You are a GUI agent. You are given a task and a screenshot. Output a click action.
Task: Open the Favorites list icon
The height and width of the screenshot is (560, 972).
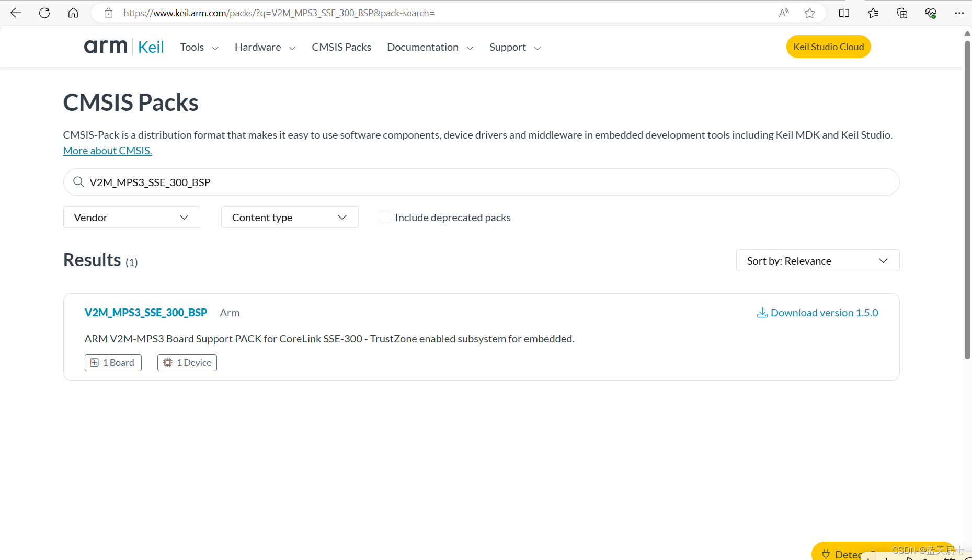(x=873, y=13)
